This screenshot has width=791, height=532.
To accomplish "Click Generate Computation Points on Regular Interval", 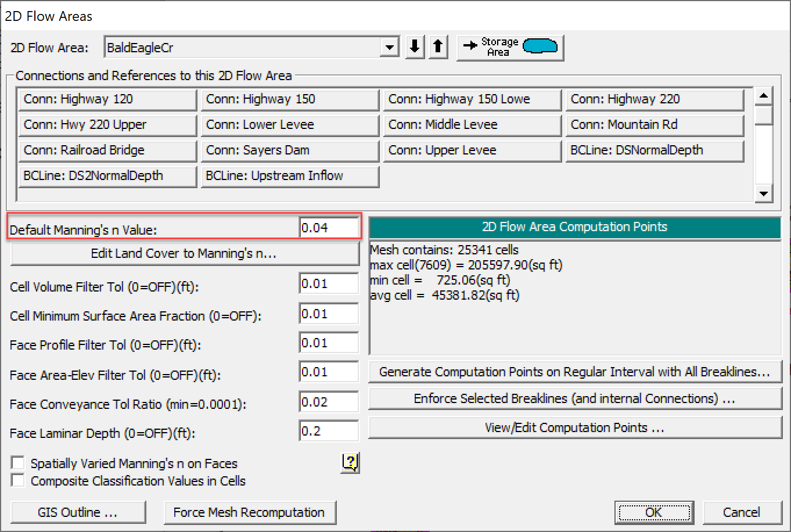I will [x=574, y=372].
